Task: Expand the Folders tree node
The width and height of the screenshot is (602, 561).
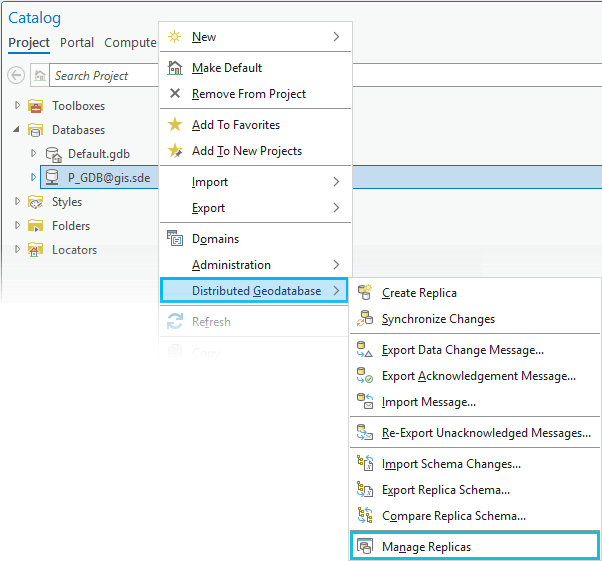Action: pyautogui.click(x=17, y=225)
